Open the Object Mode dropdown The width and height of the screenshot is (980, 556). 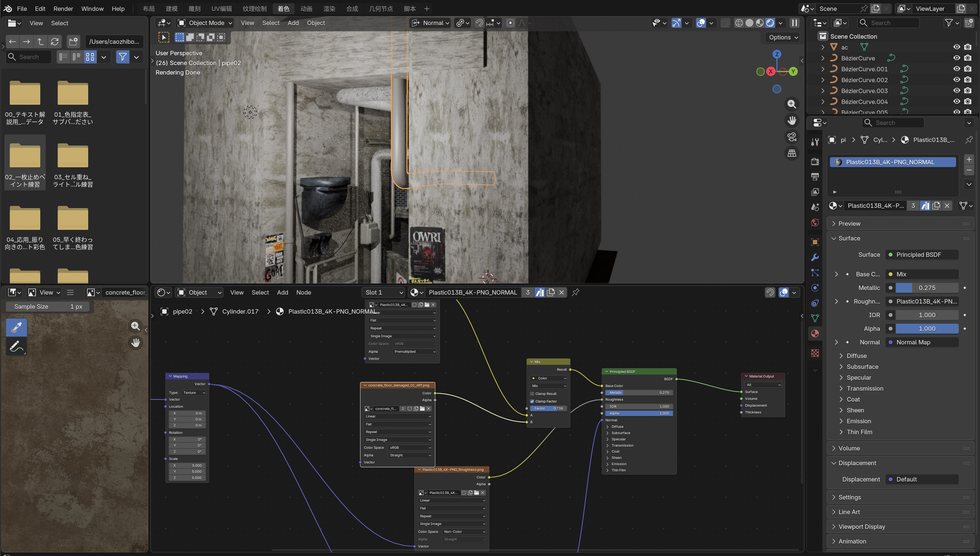[x=205, y=23]
